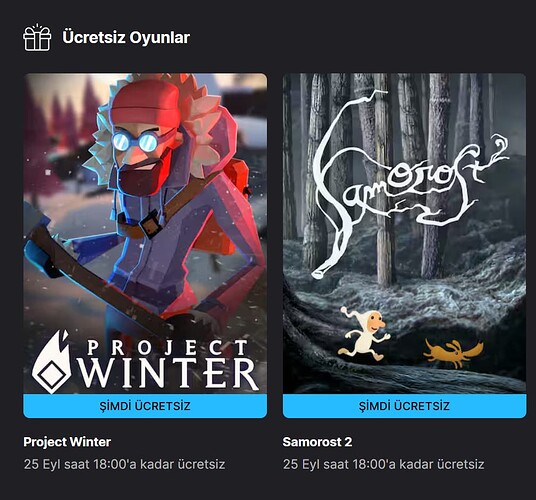Open the Samorost 2 cover art

pyautogui.click(x=404, y=233)
